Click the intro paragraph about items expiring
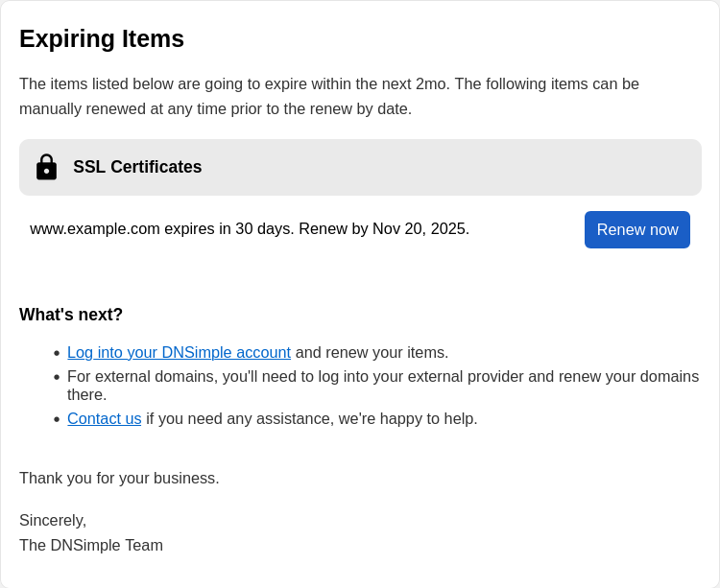The image size is (720, 588). (x=328, y=96)
